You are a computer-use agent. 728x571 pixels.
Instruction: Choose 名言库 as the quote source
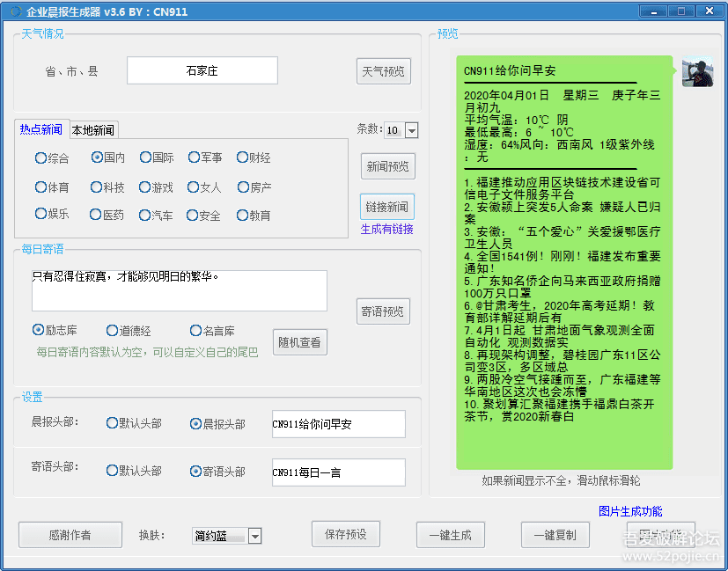(x=212, y=330)
